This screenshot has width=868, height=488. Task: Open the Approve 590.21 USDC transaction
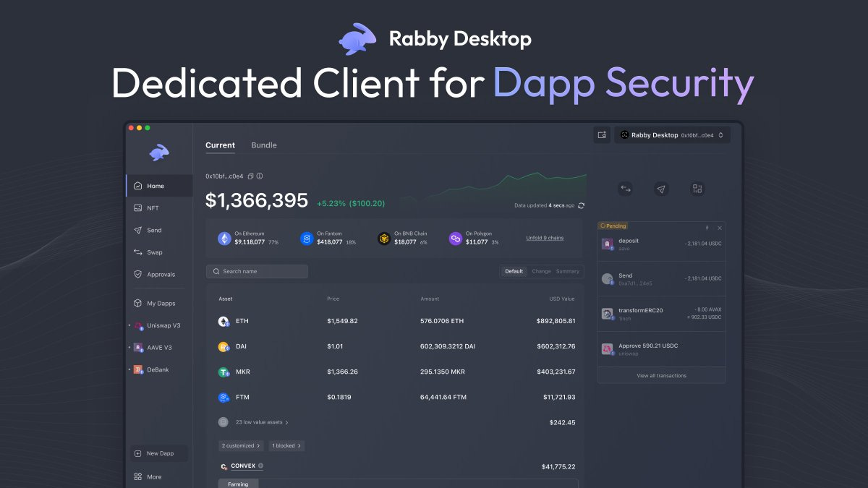[x=662, y=349]
